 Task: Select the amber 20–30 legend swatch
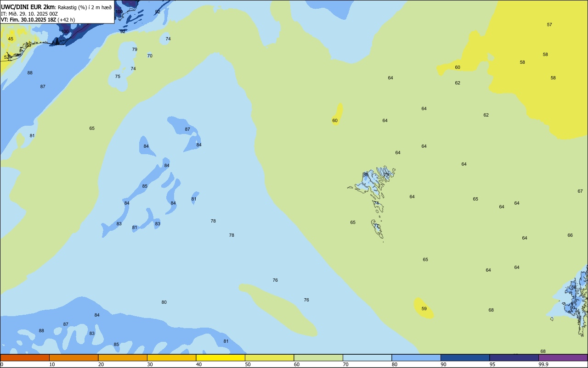point(123,357)
